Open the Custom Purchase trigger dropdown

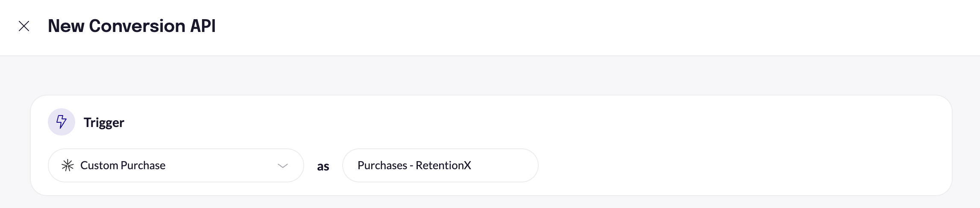[x=175, y=165]
